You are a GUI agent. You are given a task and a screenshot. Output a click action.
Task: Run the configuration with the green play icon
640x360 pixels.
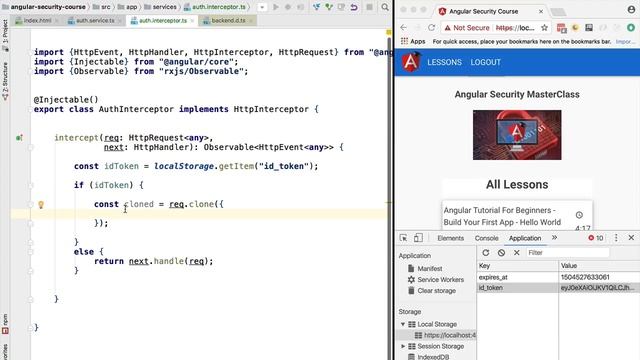[x=276, y=7]
